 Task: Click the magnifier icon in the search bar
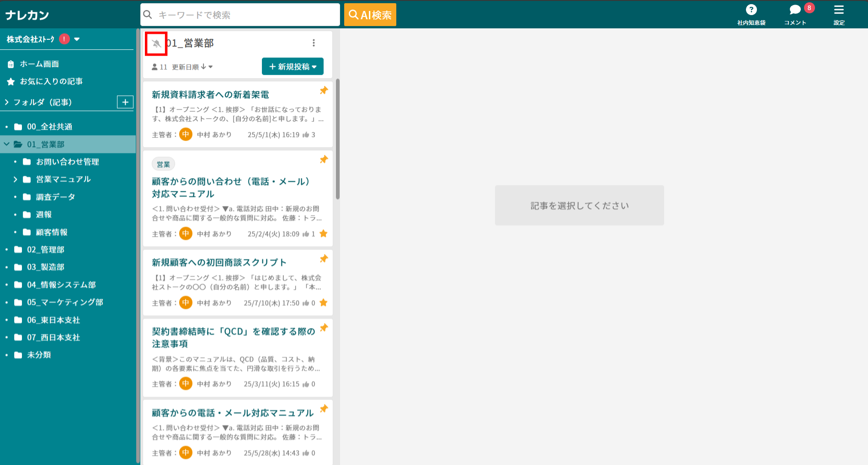click(147, 14)
